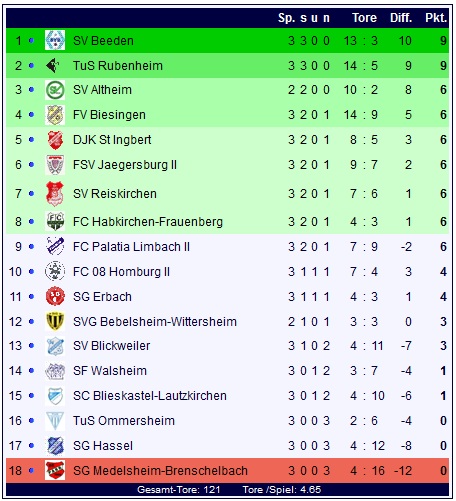The height and width of the screenshot is (501, 456).
Task: Click the SG Medelsheim-Brenschelbach crest
Action: click(x=55, y=470)
